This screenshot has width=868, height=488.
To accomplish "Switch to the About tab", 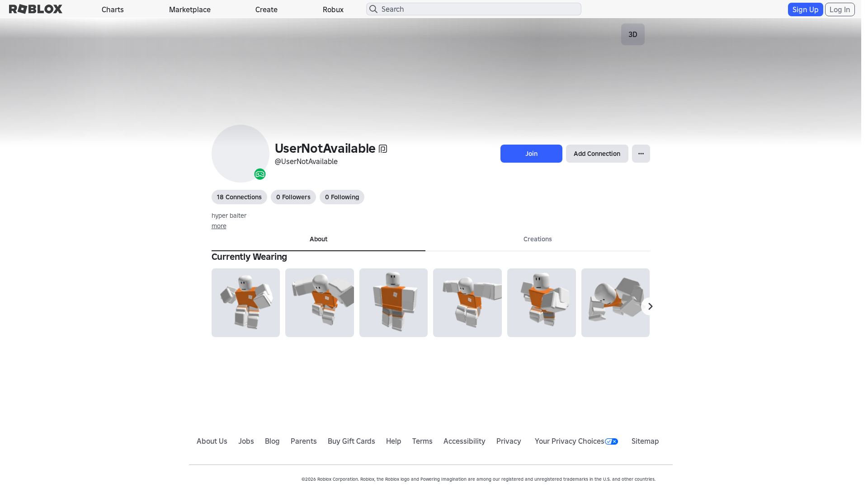I will pyautogui.click(x=318, y=239).
